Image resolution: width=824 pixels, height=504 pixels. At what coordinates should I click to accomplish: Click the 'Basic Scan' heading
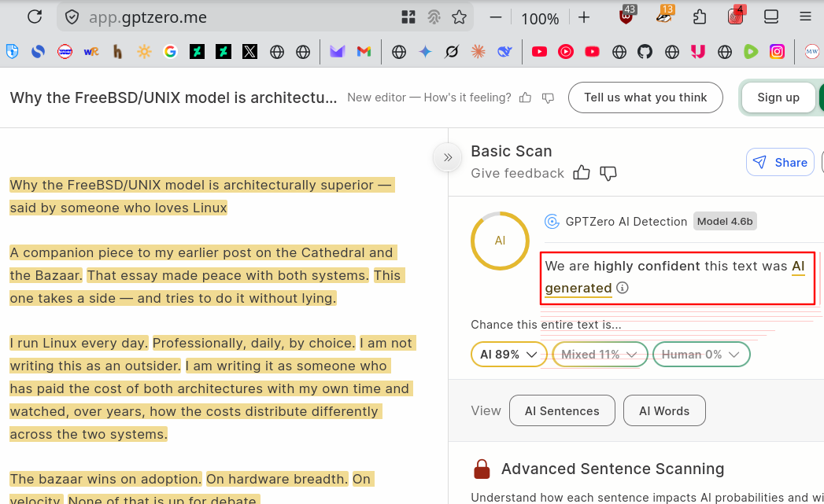tap(512, 151)
